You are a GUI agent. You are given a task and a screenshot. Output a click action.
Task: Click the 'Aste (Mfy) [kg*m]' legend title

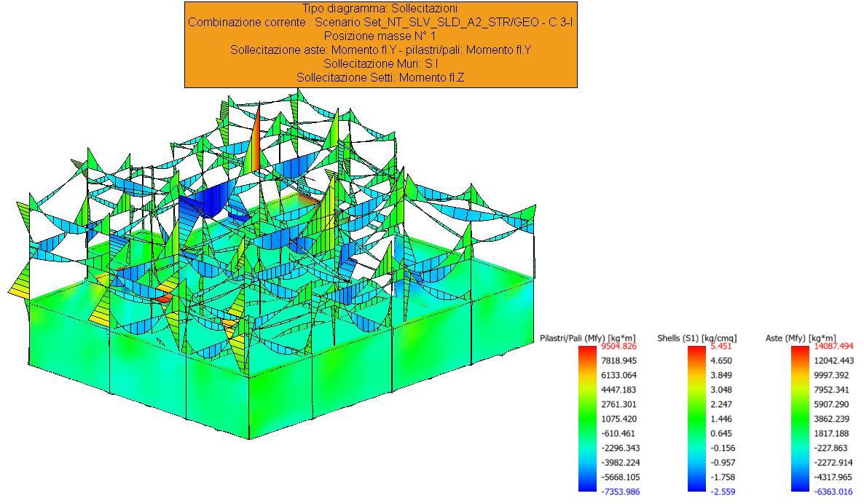point(800,338)
